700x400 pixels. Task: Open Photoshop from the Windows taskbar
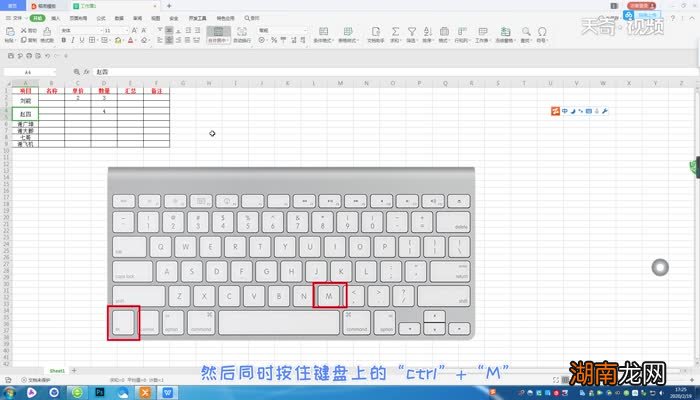100,393
